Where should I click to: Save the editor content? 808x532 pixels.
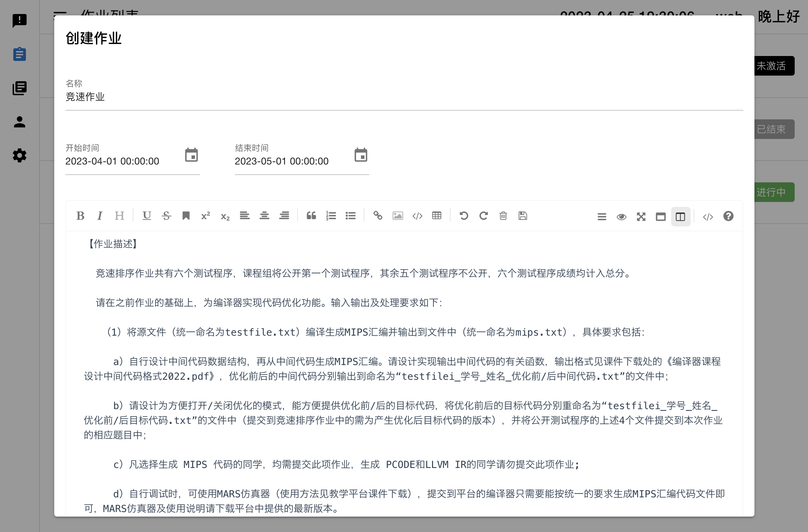[522, 216]
